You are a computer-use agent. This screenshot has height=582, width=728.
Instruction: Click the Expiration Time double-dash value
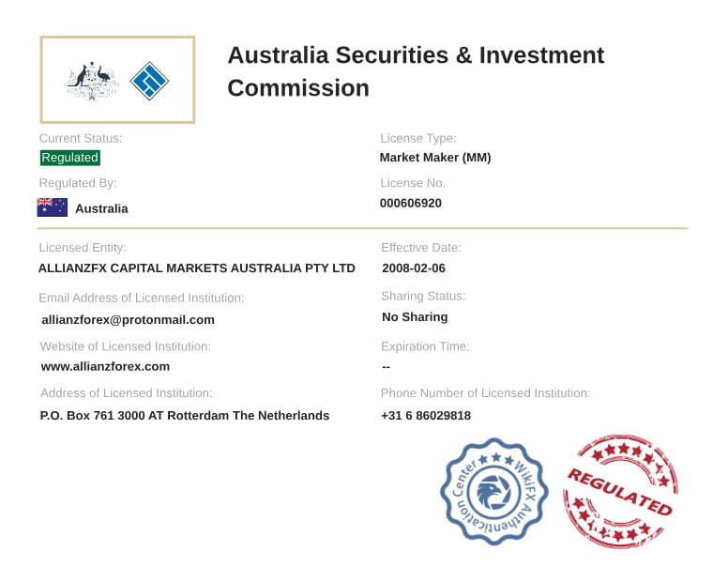[387, 367]
